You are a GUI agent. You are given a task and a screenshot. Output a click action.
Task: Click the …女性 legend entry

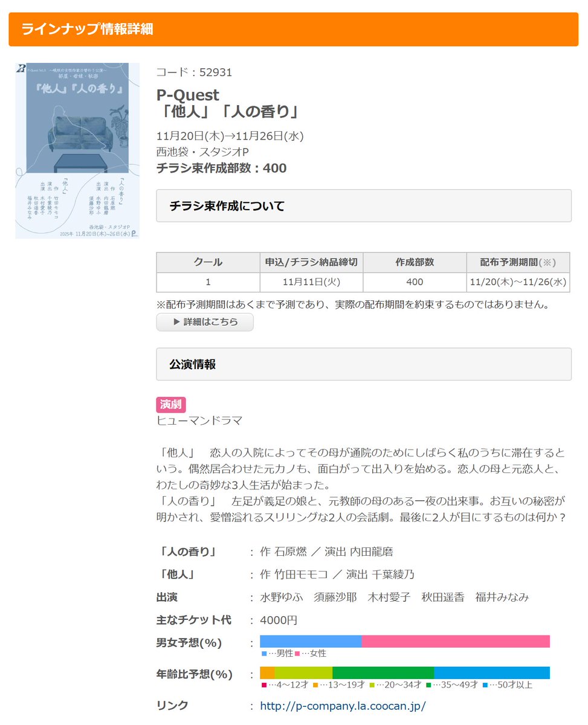pyautogui.click(x=311, y=654)
